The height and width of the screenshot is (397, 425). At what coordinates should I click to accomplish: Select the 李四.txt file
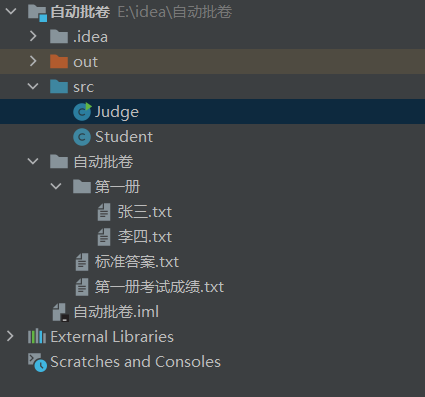[x=145, y=237]
